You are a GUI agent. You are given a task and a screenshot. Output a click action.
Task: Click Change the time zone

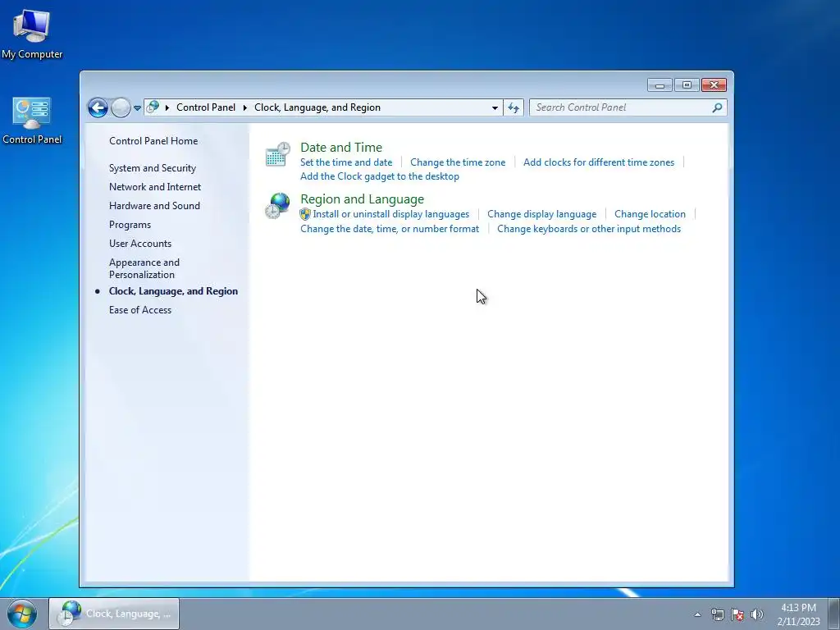click(458, 162)
